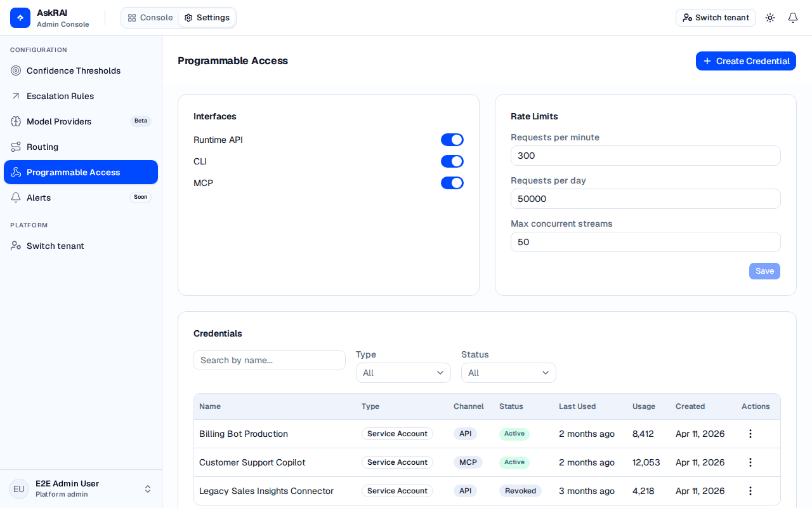Toggle the light/dark theme sun icon
Image resolution: width=812 pixels, height=508 pixels.
770,18
